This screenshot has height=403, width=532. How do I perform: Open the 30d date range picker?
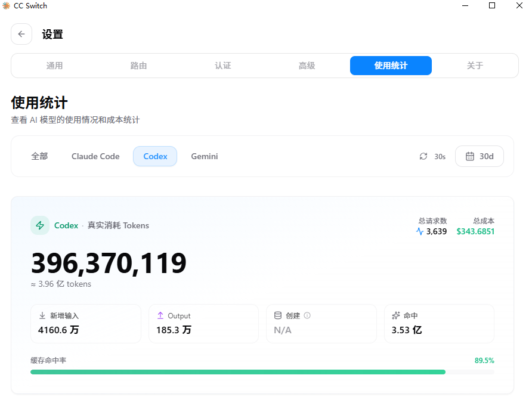480,156
